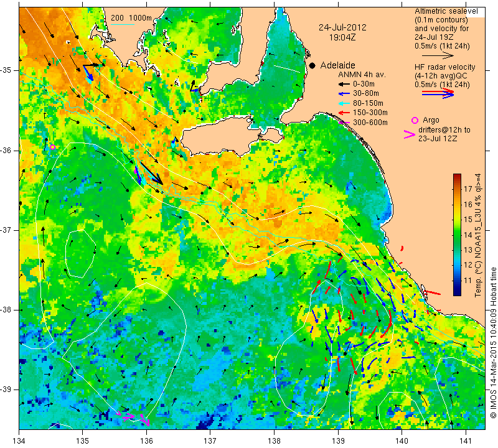This screenshot has height=448, width=498.
Task: Click the 19:04Z time label
Action: 342,37
